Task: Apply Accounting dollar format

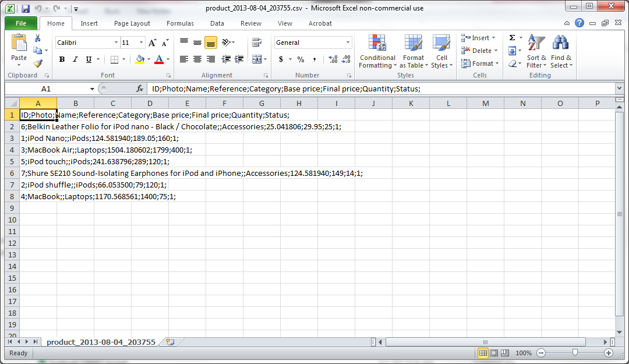Action: coord(281,59)
